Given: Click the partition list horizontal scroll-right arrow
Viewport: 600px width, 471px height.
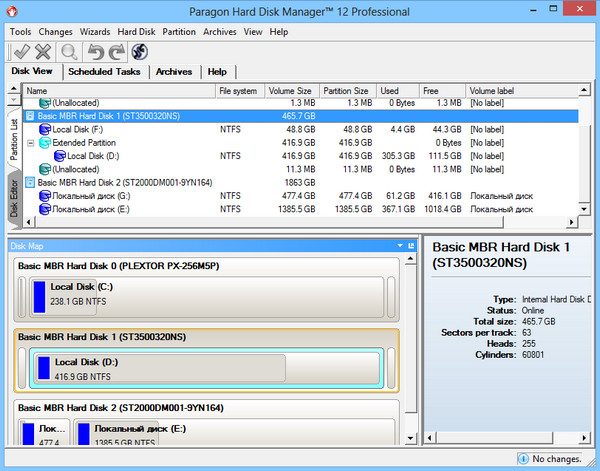Looking at the screenshot, I should pyautogui.click(x=571, y=222).
